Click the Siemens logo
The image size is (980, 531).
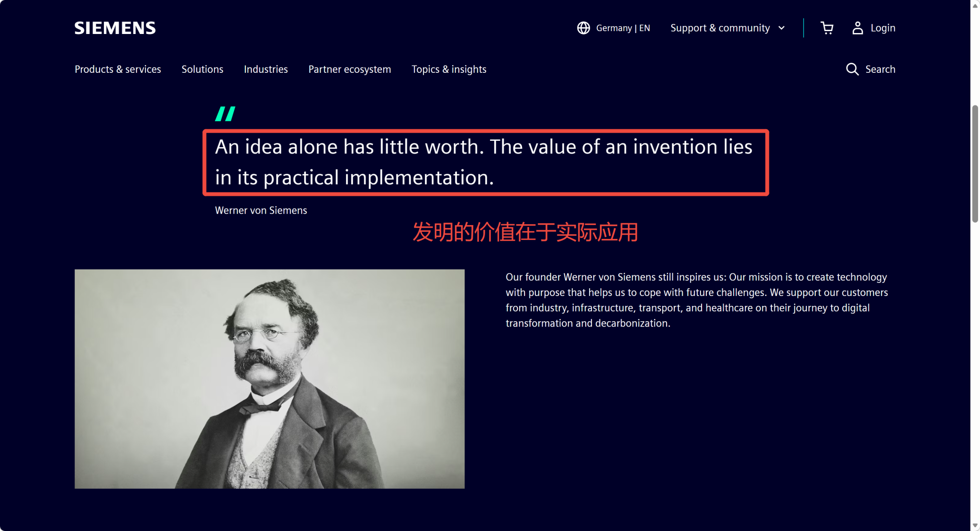(115, 28)
